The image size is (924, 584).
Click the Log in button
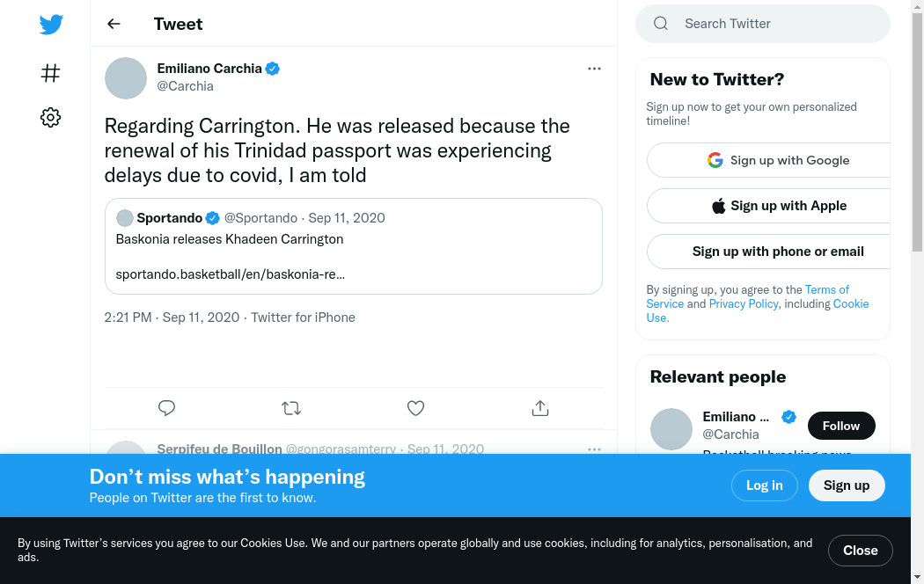click(x=764, y=485)
